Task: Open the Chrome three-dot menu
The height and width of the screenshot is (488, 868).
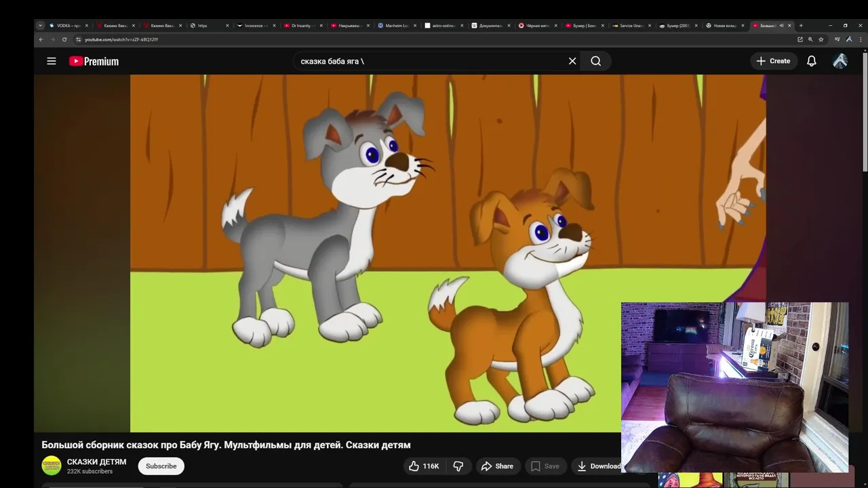Action: tap(860, 39)
